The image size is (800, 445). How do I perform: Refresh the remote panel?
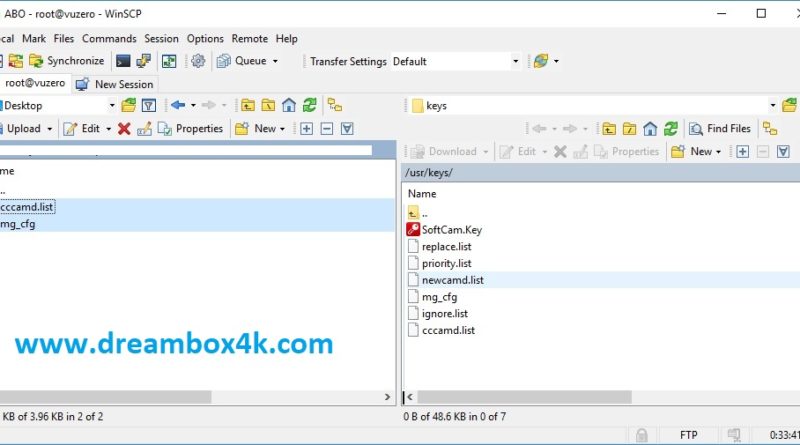pyautogui.click(x=670, y=129)
